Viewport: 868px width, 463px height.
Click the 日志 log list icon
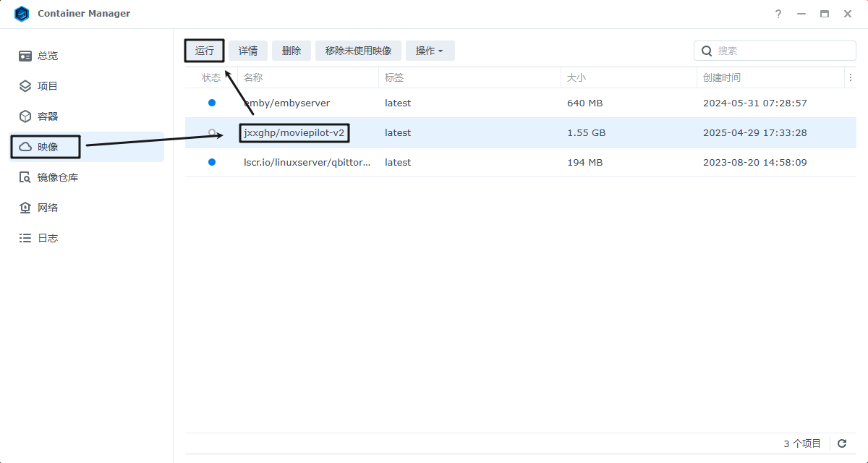point(25,238)
